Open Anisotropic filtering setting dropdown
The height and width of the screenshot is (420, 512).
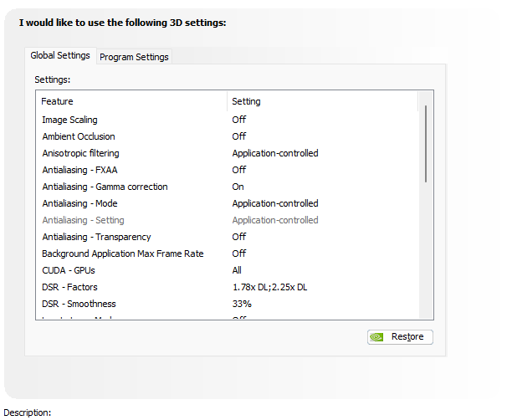coord(275,153)
